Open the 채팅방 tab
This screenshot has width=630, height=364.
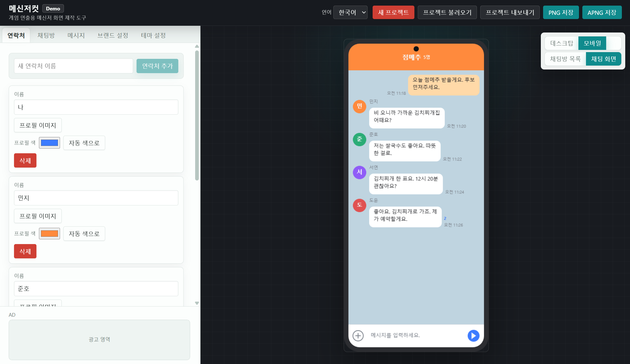pyautogui.click(x=46, y=35)
